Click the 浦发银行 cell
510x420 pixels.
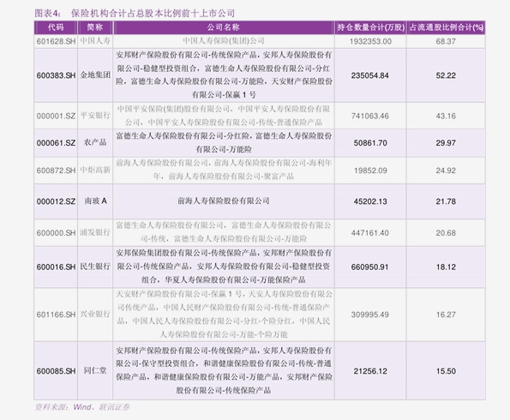95,232
